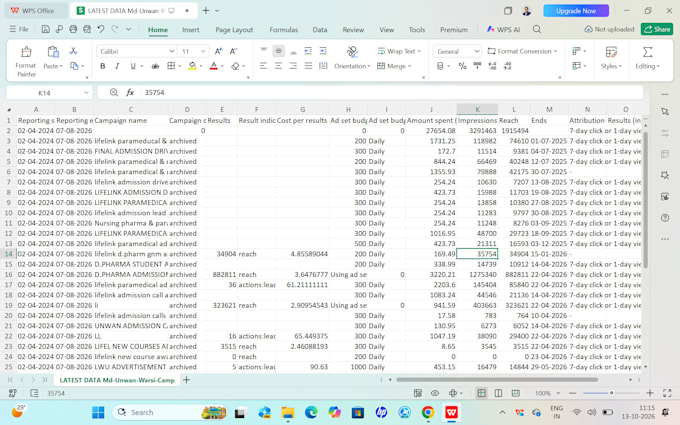Center text horizontally

[x=278, y=66]
